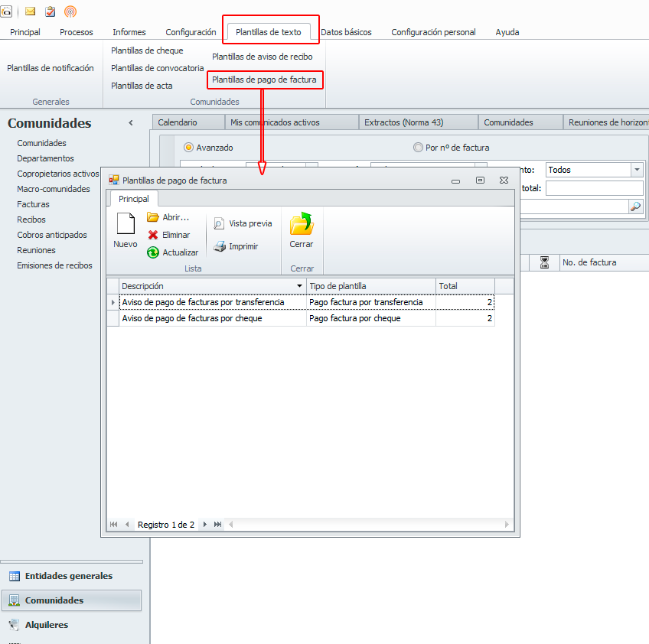Open Cobros anticipados in the sidebar
The image size is (649, 644).
[52, 235]
